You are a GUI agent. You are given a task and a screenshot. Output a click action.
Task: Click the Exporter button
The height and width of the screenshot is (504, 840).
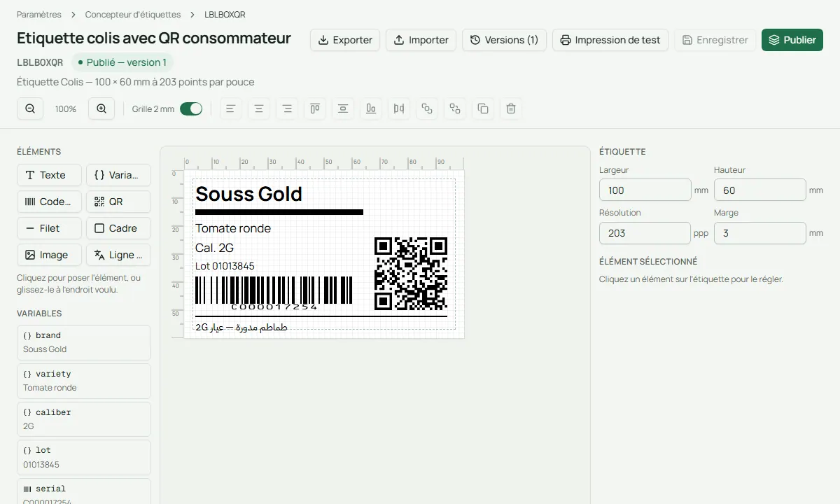point(345,40)
